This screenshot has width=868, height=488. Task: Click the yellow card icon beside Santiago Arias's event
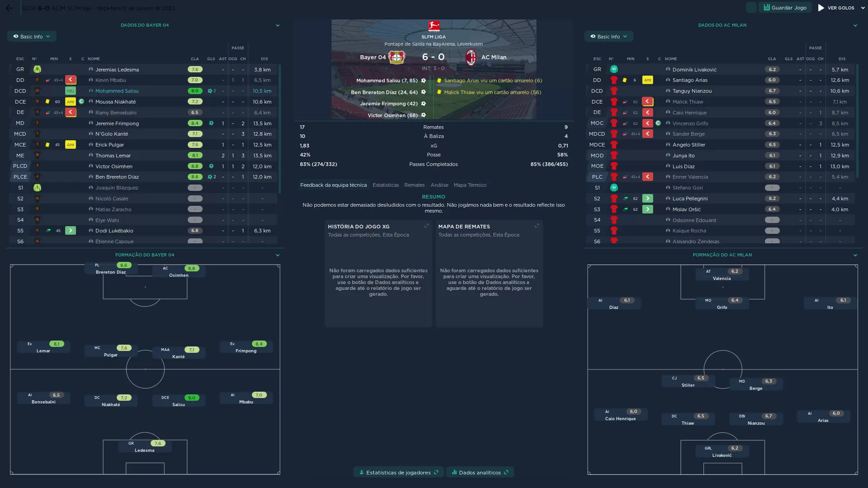pos(439,81)
